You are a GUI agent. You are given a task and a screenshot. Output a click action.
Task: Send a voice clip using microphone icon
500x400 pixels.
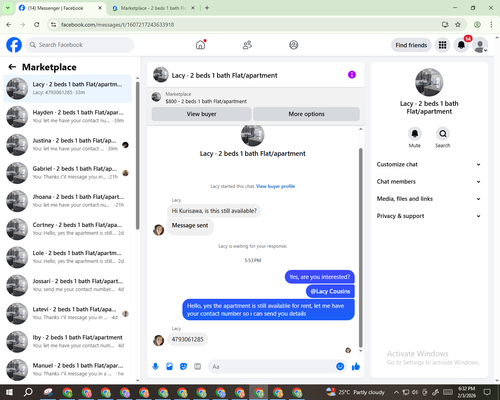pos(155,367)
